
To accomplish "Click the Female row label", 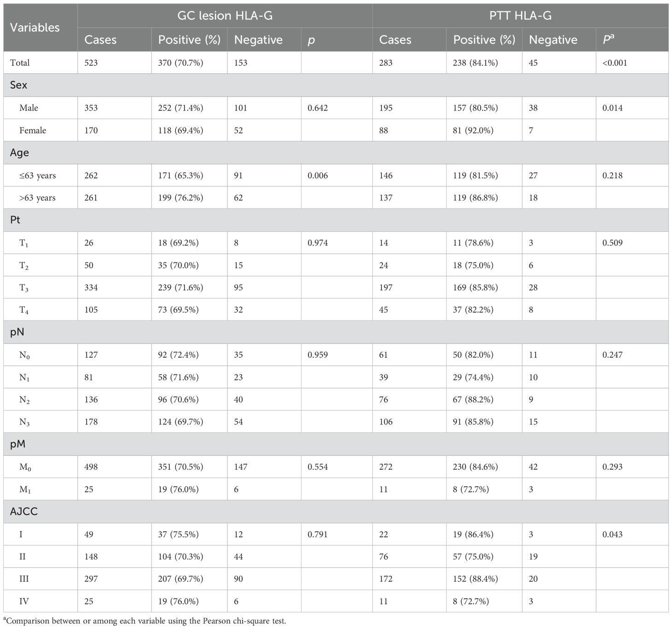I will pyautogui.click(x=33, y=130).
